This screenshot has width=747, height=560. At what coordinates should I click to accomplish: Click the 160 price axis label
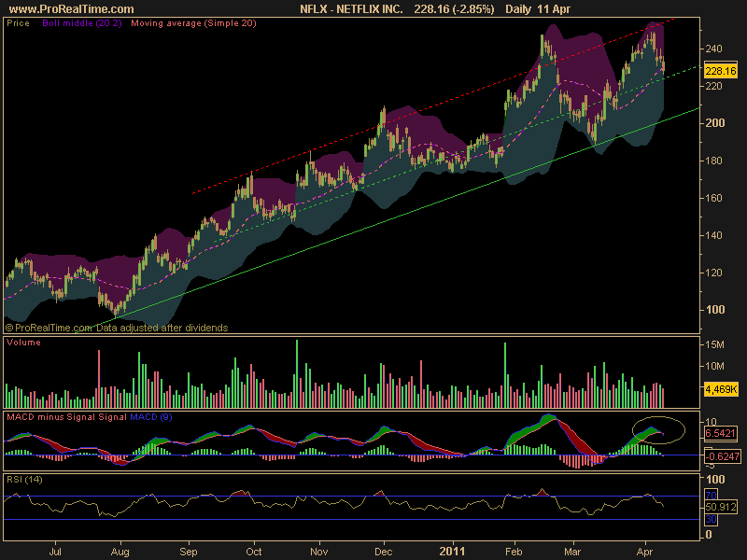tap(713, 198)
